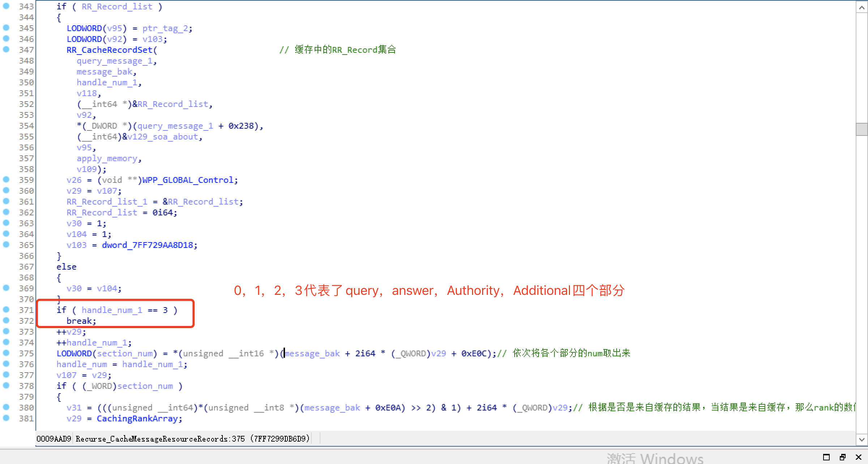Click the breakpoint dot beside line 380
Screen dimensions: 868x464
pos(6,407)
